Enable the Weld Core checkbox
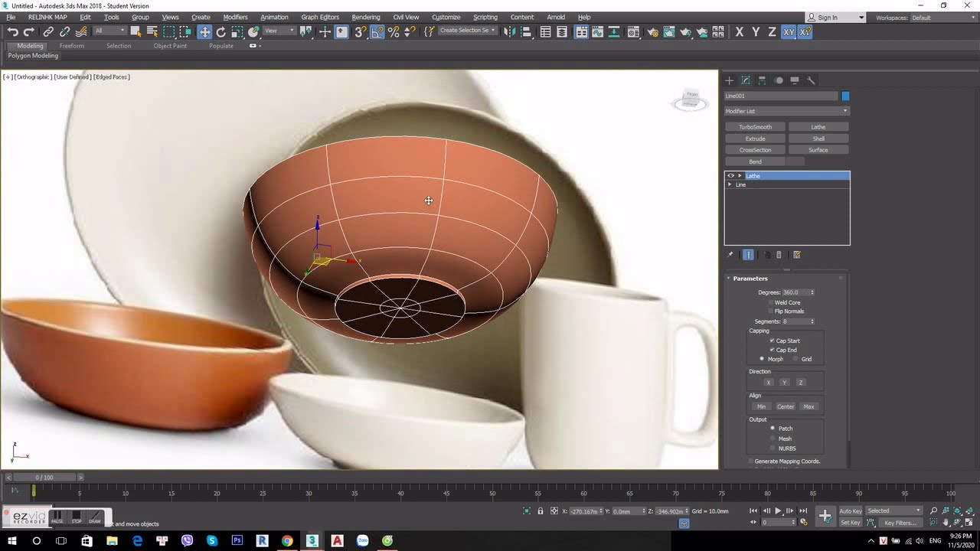Viewport: 980px width, 551px height. [x=771, y=302]
